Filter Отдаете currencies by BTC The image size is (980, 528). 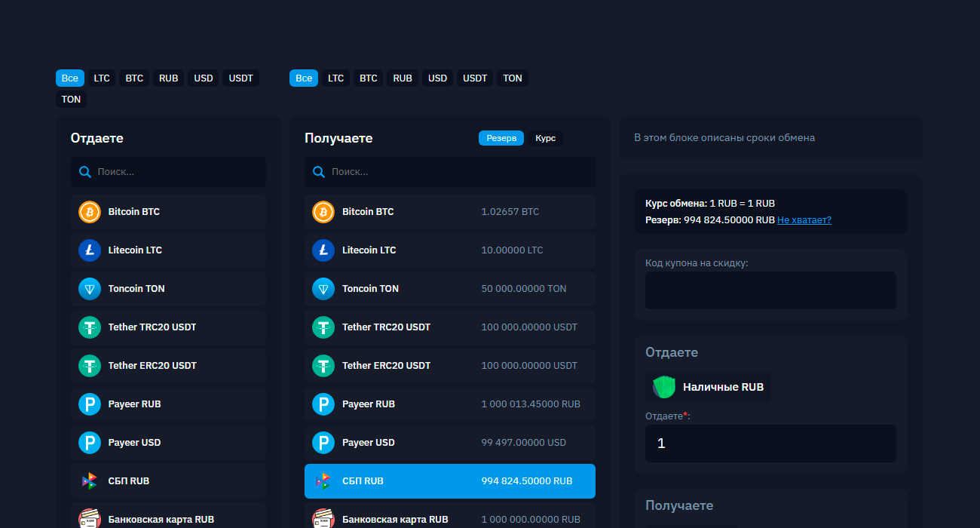(134, 78)
